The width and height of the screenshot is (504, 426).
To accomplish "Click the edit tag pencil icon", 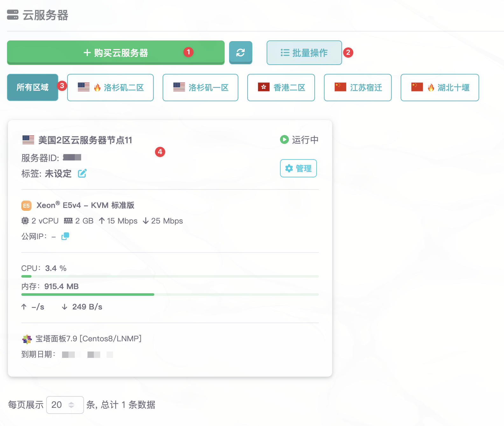I will 82,174.
